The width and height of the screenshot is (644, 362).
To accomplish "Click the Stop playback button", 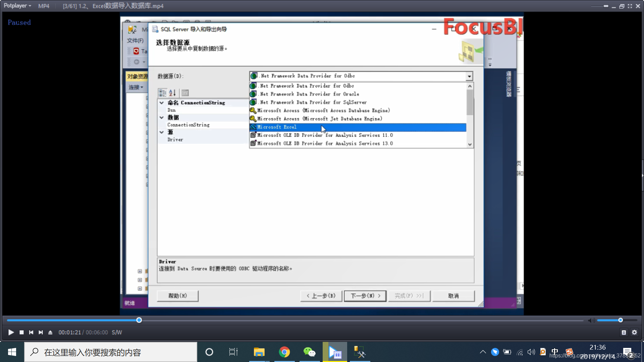I will 21,332.
